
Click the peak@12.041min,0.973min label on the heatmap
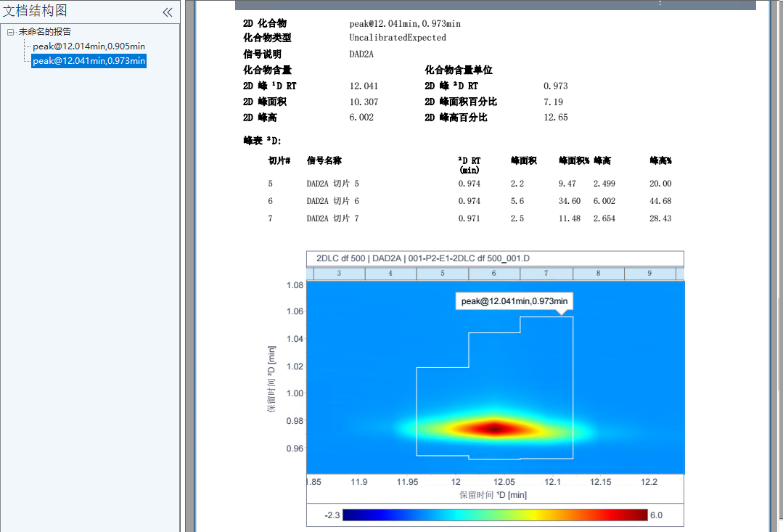(515, 301)
